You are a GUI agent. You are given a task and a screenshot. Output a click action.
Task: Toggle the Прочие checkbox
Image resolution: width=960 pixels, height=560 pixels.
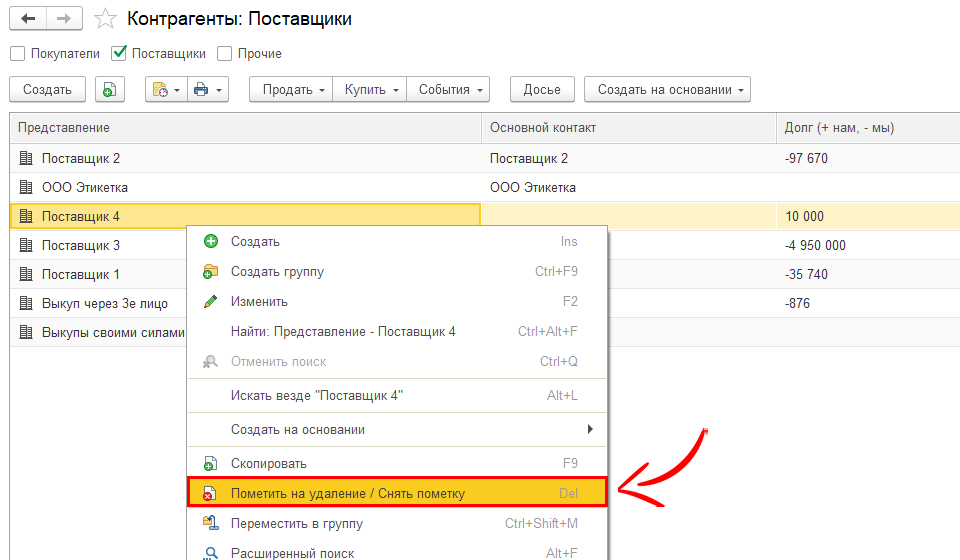[x=225, y=54]
